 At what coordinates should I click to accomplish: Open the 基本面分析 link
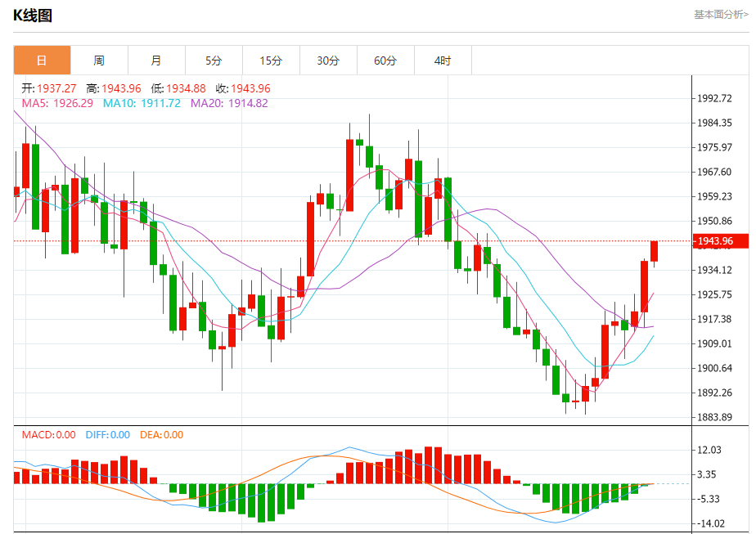(x=721, y=15)
